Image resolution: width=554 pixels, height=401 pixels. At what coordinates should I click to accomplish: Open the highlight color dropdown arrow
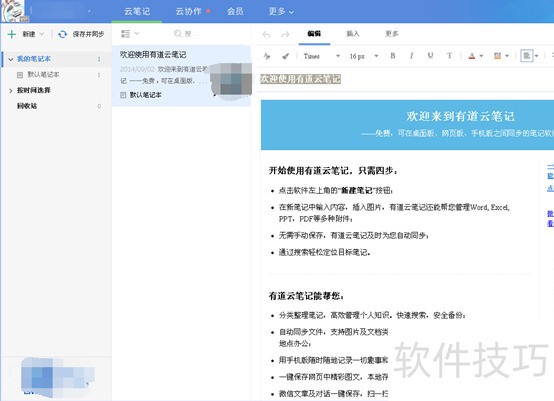pos(507,56)
